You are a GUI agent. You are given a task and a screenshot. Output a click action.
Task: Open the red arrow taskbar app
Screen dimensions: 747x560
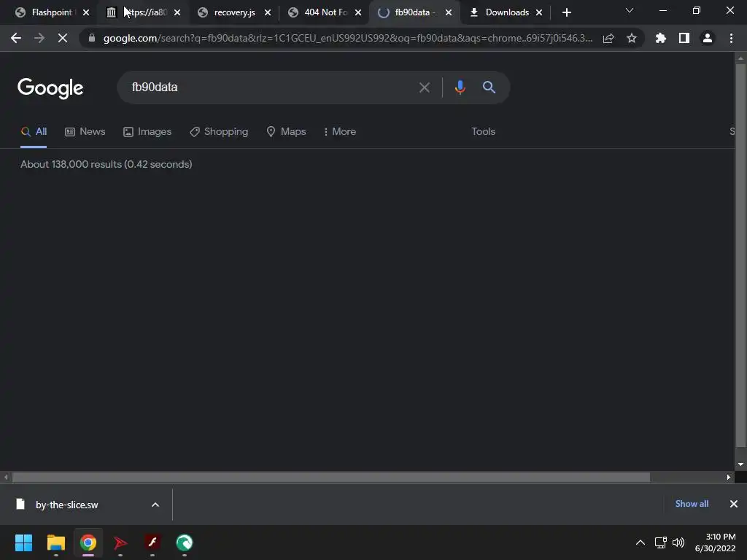click(120, 542)
